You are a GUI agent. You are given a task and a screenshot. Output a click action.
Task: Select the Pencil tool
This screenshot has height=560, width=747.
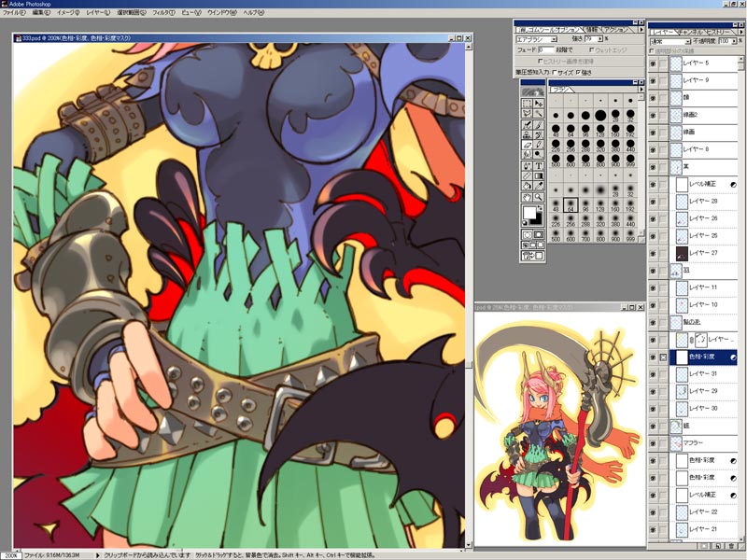coord(539,145)
